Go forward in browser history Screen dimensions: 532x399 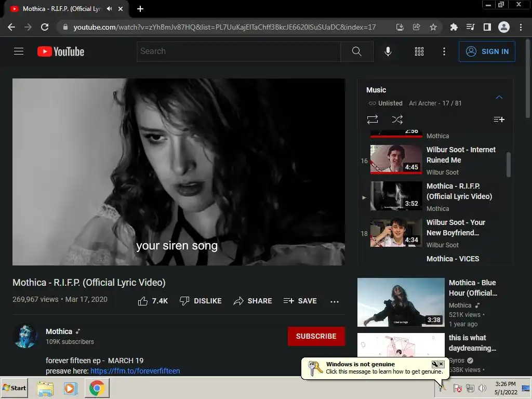(x=28, y=27)
